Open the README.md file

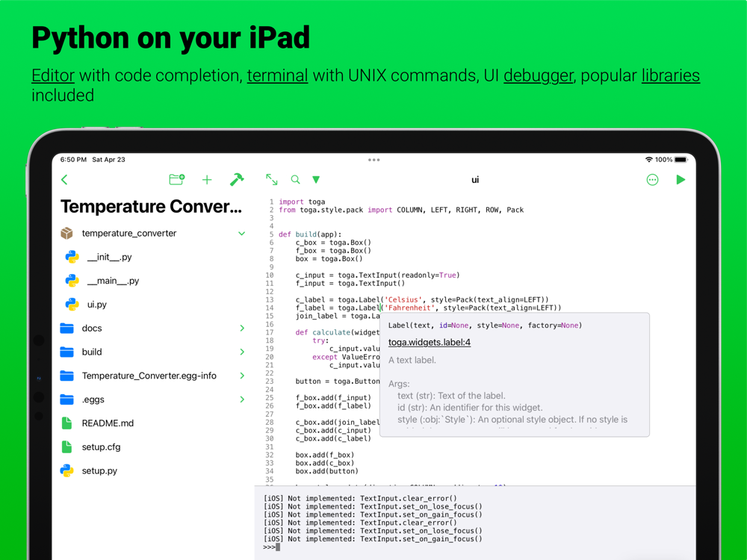tap(108, 423)
